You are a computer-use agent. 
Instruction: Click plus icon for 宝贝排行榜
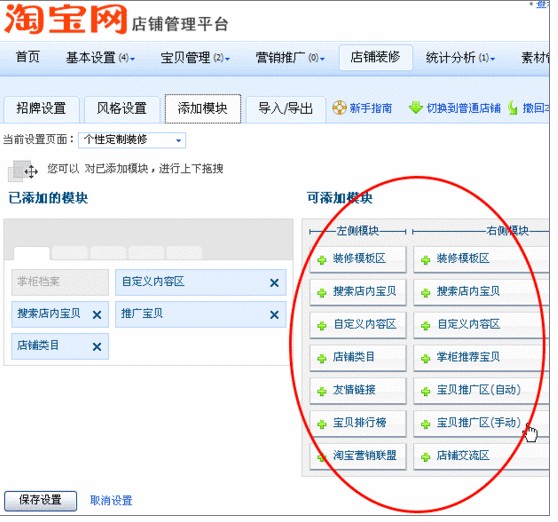click(322, 424)
